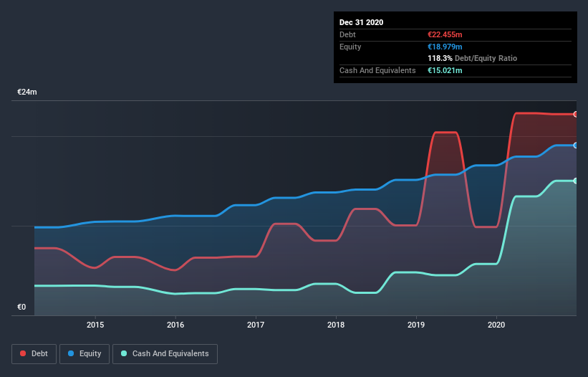Click the €24m y-axis label

27,92
